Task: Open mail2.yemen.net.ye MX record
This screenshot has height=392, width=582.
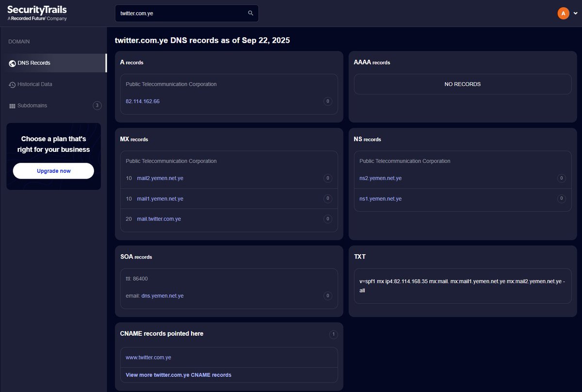Action: tap(160, 178)
